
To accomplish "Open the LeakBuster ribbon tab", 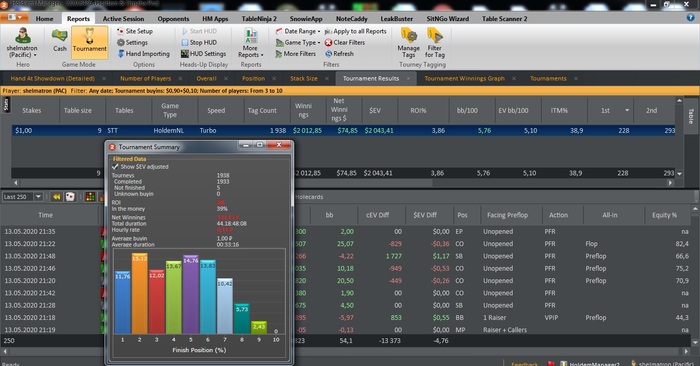I will point(397,19).
